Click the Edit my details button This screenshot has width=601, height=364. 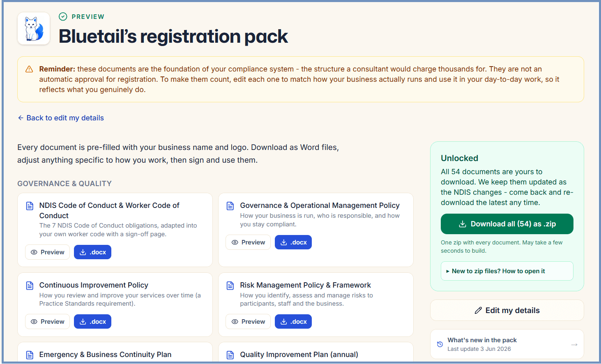(507, 311)
